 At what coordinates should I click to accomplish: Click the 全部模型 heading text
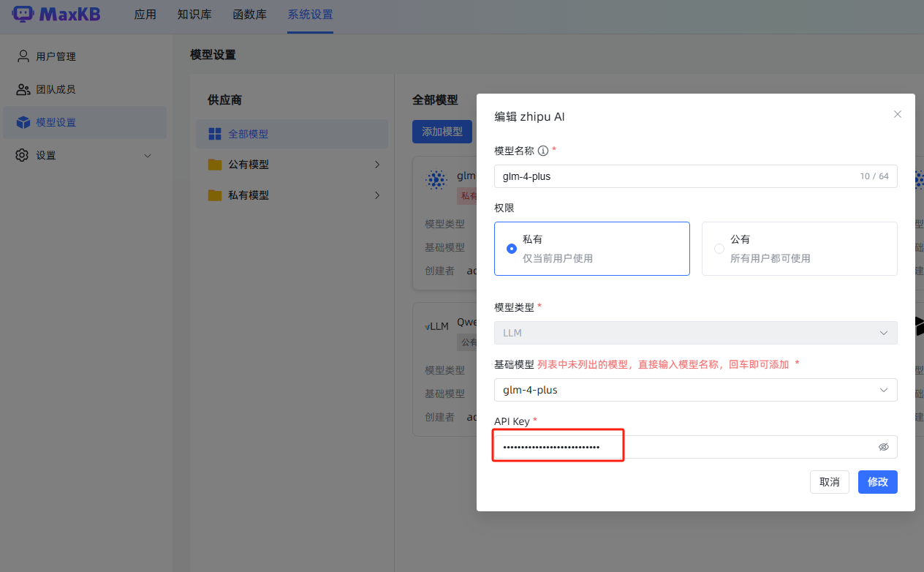tap(435, 99)
